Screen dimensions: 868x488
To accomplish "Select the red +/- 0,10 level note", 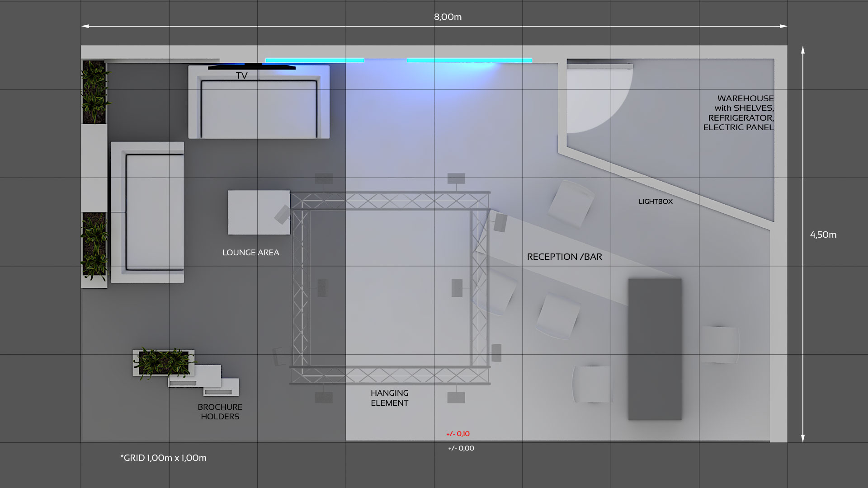I will click(458, 434).
